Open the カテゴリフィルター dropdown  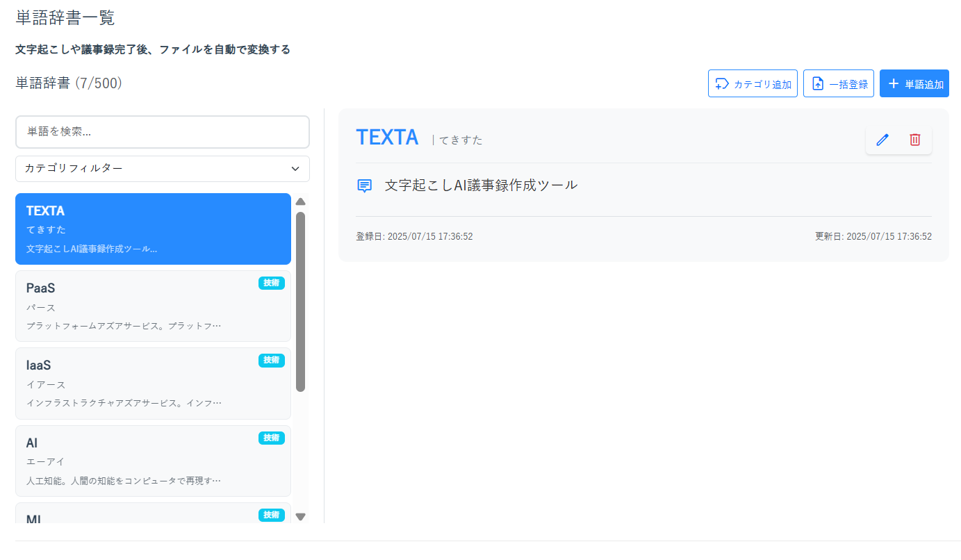(163, 169)
